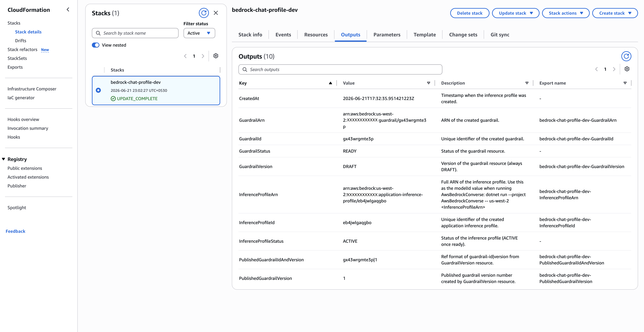Open Hooks in the sidebar
Screen dimensions: 644x332
point(14,137)
